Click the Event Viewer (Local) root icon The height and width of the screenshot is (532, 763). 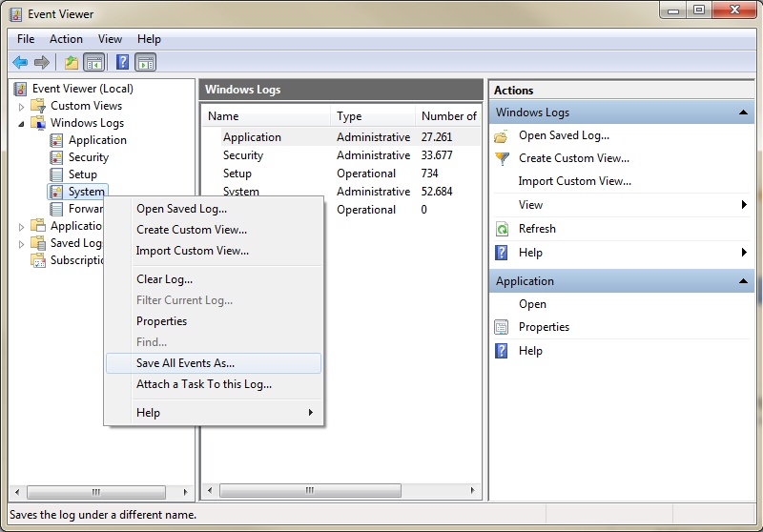20,89
